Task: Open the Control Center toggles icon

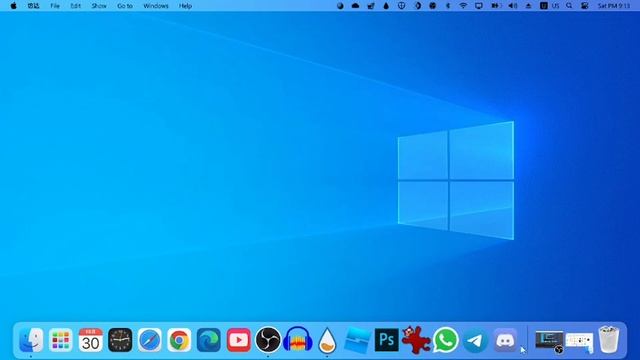Action: click(584, 6)
